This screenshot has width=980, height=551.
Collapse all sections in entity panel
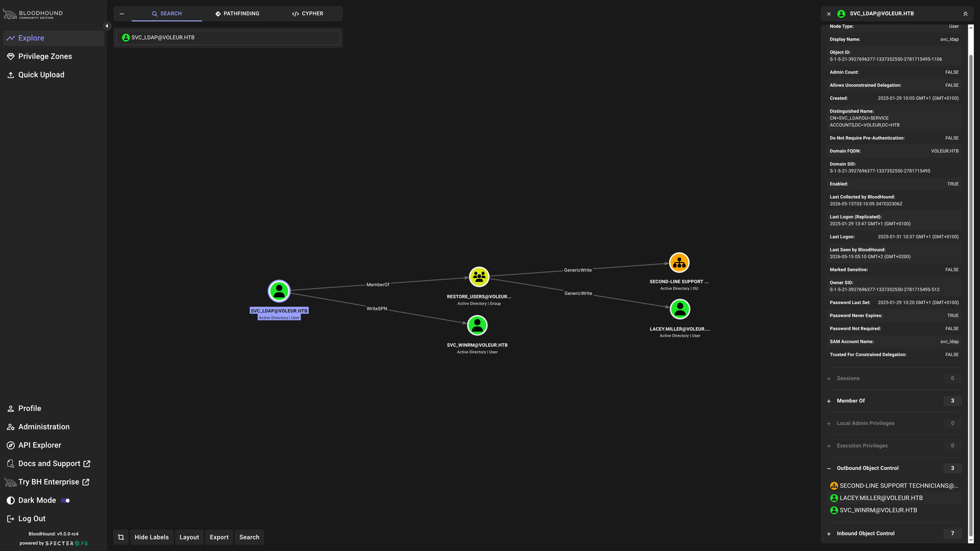click(x=965, y=14)
